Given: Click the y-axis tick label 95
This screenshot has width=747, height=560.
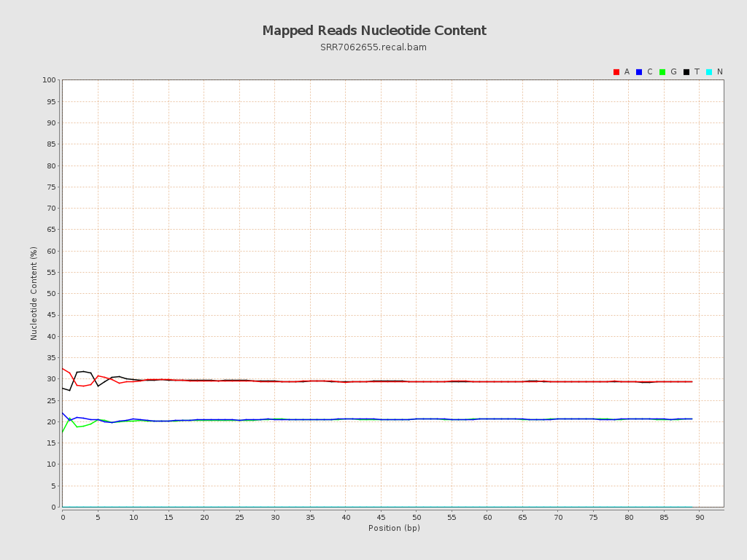Looking at the screenshot, I should (x=51, y=101).
